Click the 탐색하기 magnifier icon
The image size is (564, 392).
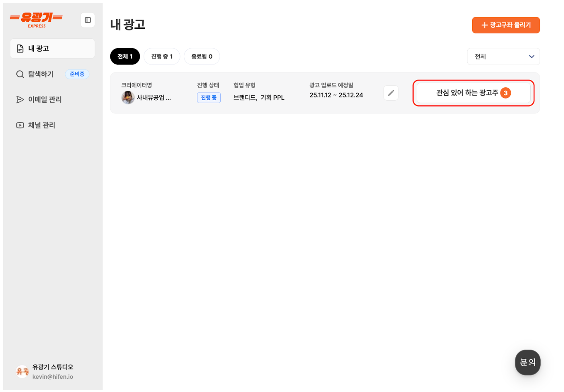coord(20,74)
